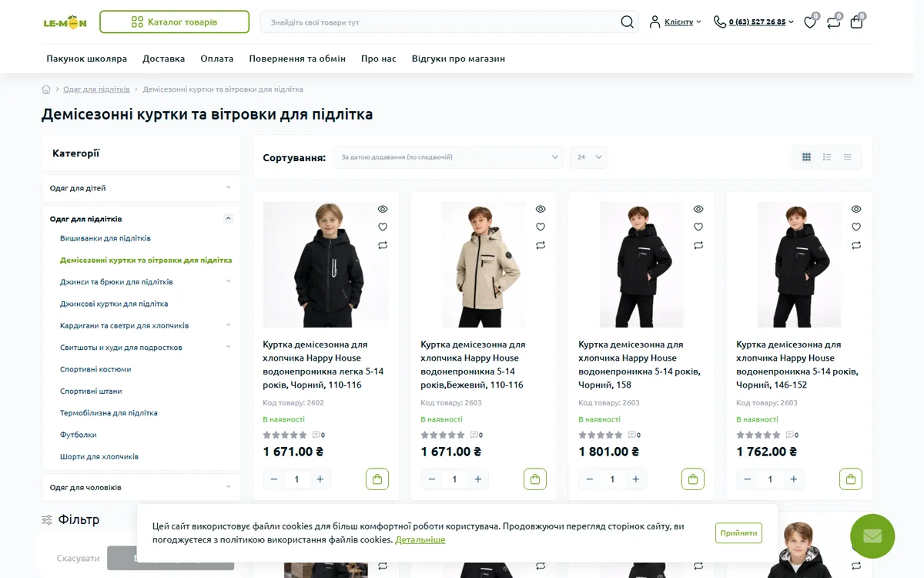Screen dimensions: 924x578
Task: Open the items per page dropdown 24
Action: pos(588,157)
